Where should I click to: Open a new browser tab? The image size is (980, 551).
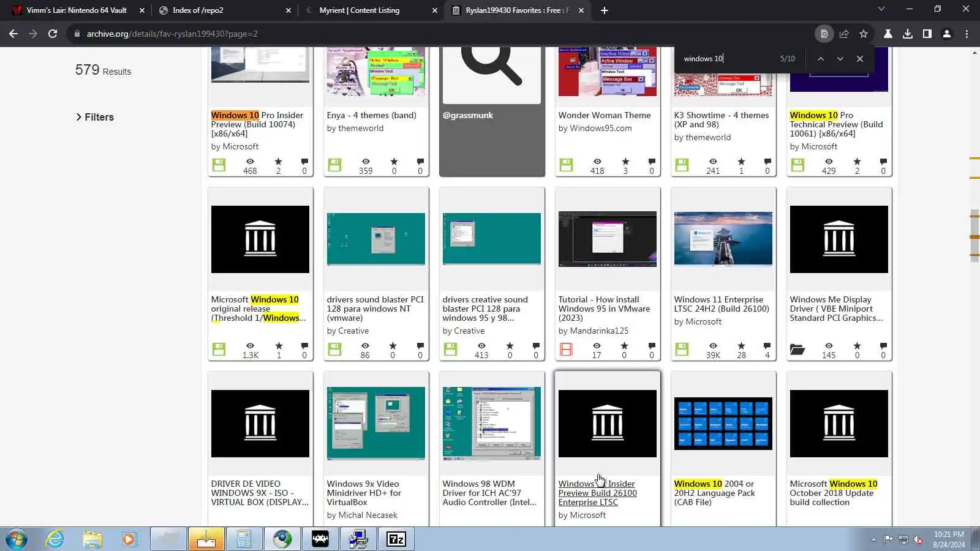click(x=605, y=10)
